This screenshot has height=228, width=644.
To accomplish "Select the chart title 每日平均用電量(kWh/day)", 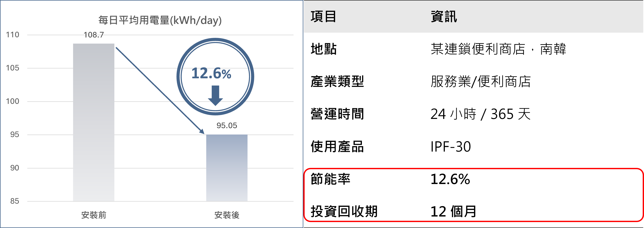I will (160, 20).
